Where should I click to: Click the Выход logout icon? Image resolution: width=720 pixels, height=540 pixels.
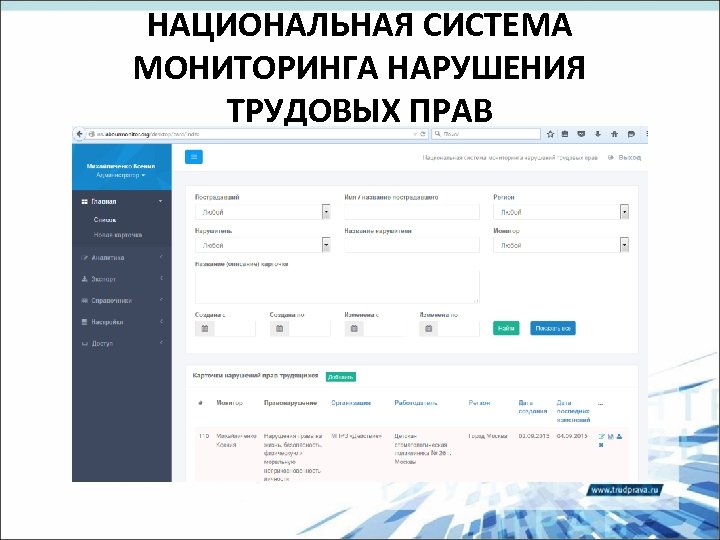click(611, 158)
